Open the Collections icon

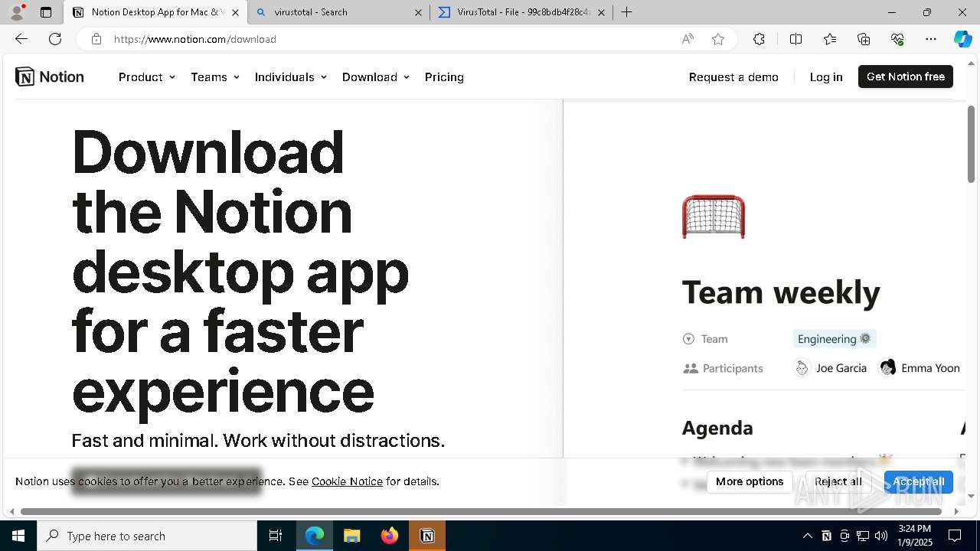click(864, 39)
